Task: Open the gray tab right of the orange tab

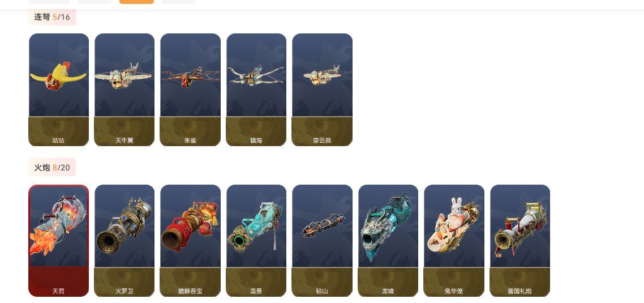Action: pyautogui.click(x=179, y=2)
